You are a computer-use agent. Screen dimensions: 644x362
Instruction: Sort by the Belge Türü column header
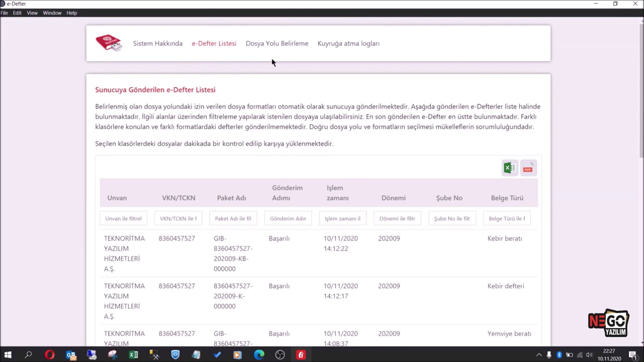click(507, 198)
